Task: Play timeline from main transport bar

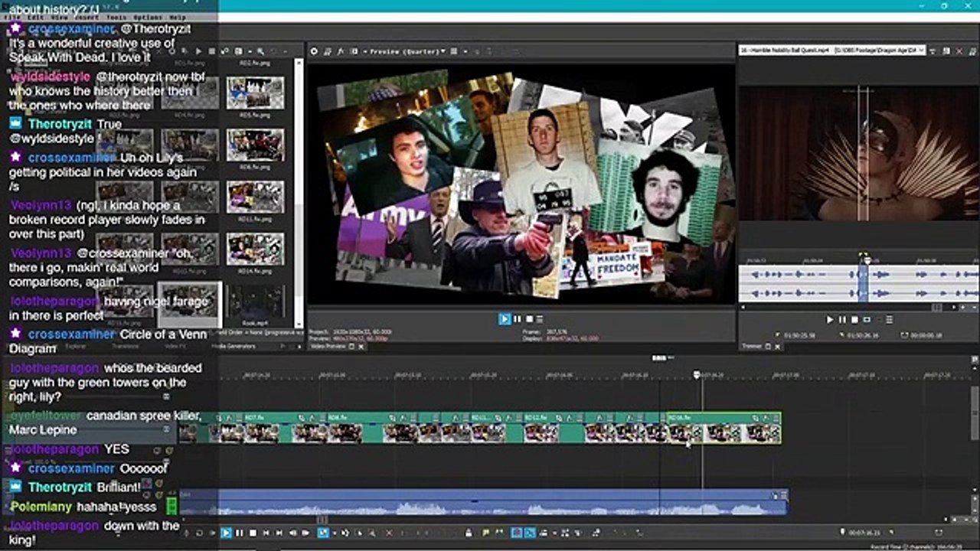Action: pos(226,533)
